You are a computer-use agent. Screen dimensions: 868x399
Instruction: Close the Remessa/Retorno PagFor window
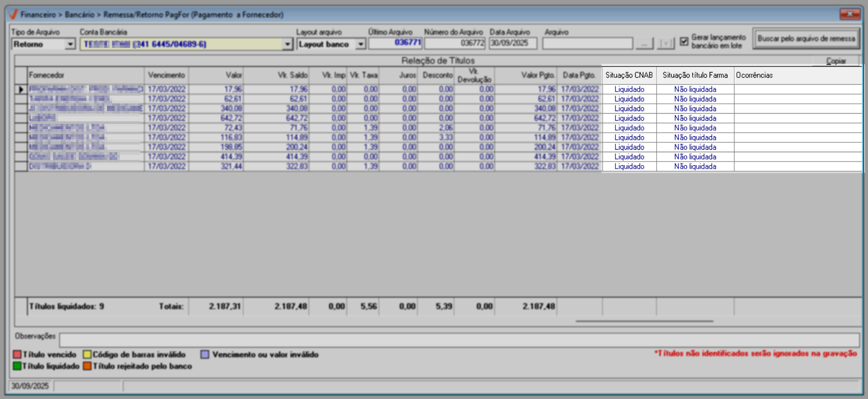(x=849, y=14)
